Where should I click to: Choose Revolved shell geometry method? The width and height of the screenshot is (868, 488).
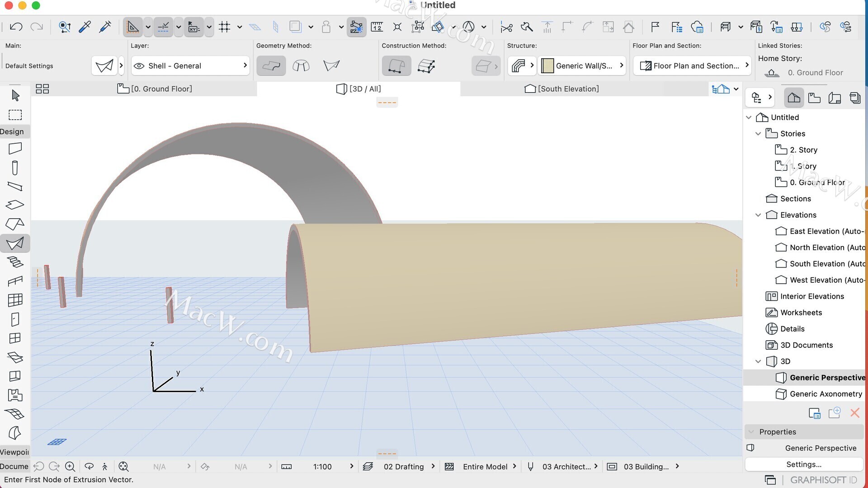(301, 66)
